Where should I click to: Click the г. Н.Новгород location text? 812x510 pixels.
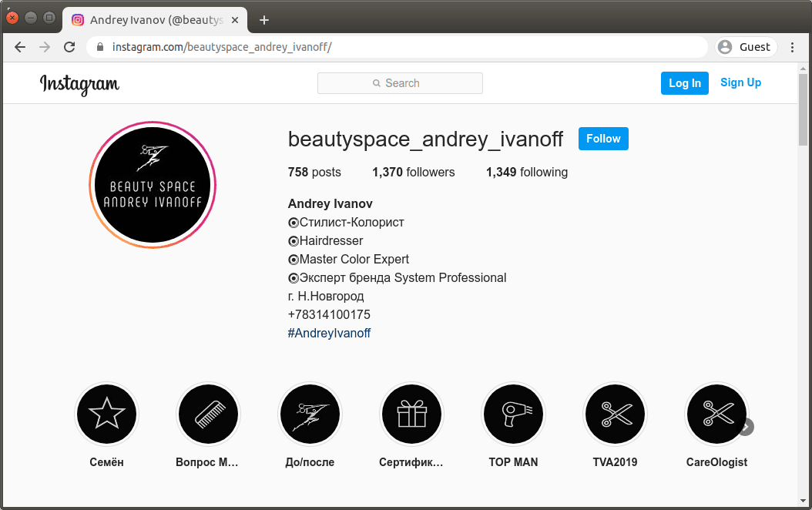pos(326,296)
